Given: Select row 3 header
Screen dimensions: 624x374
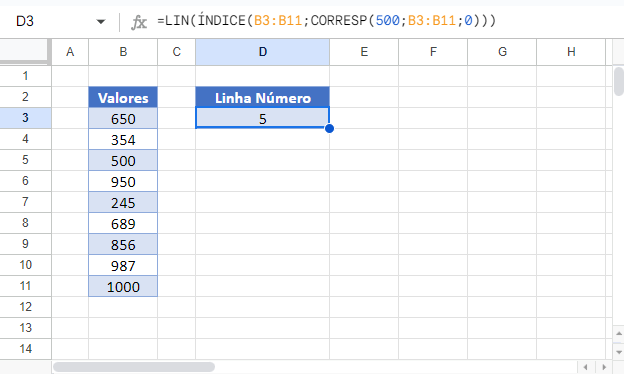Looking at the screenshot, I should pyautogui.click(x=25, y=118).
